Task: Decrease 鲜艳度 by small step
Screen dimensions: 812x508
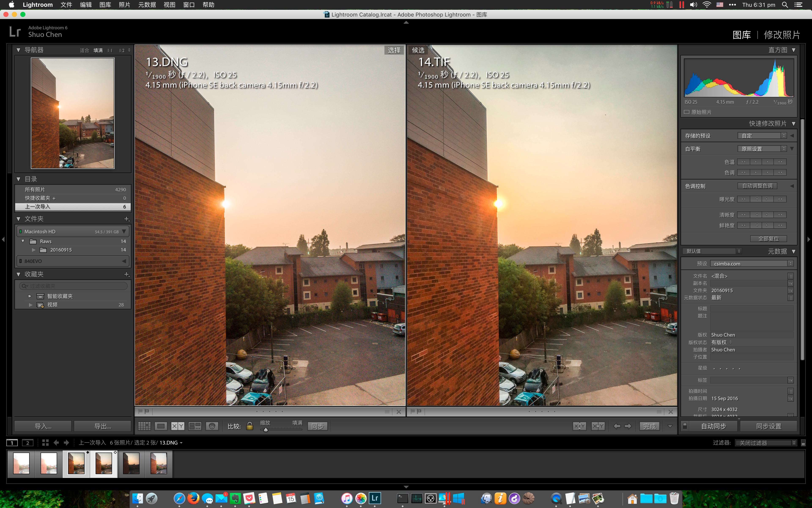Action: [x=756, y=225]
